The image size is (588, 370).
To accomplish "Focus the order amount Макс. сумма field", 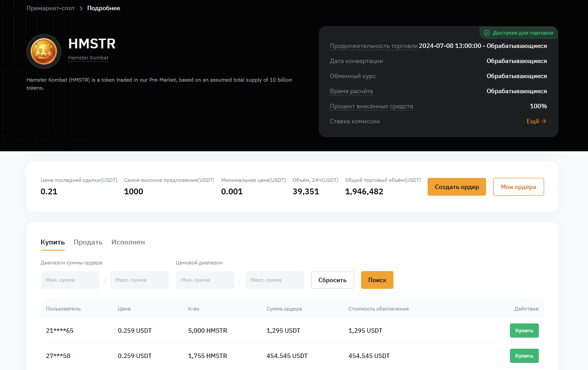I will tap(140, 280).
